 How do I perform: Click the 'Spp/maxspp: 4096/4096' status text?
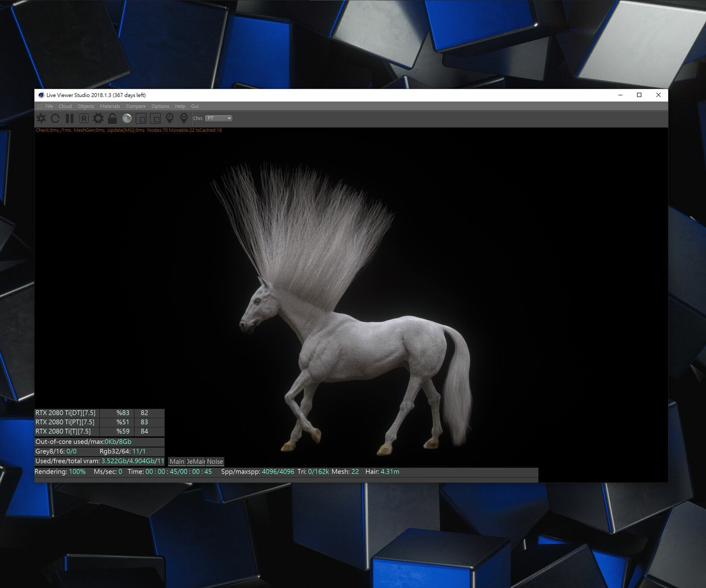coord(258,472)
